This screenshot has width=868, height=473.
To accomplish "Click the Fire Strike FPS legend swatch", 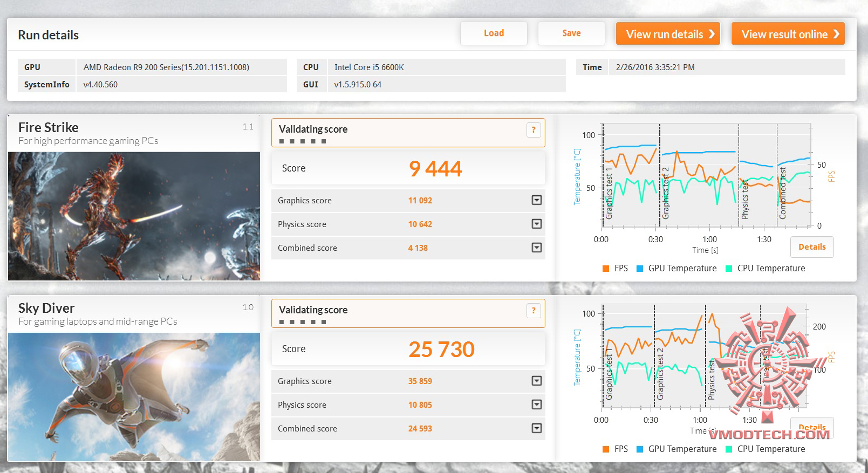I will [x=606, y=269].
